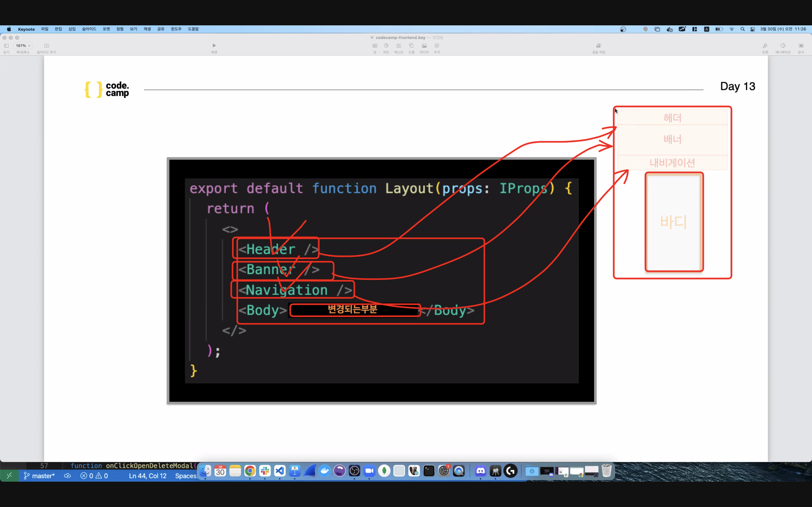This screenshot has width=812, height=507.
Task: Open the Shape (도형) picker icon
Action: point(411,46)
